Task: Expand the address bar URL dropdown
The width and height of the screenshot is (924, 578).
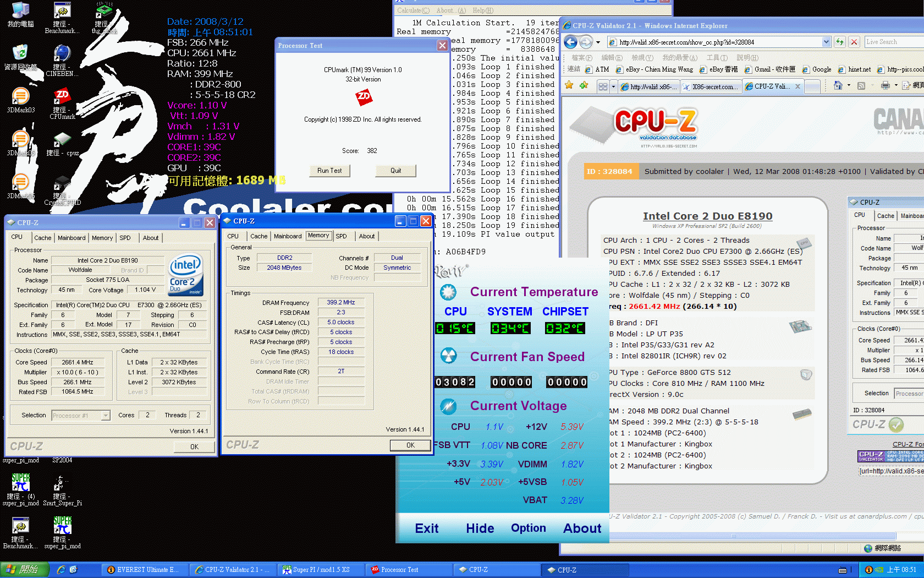Action: [826, 42]
